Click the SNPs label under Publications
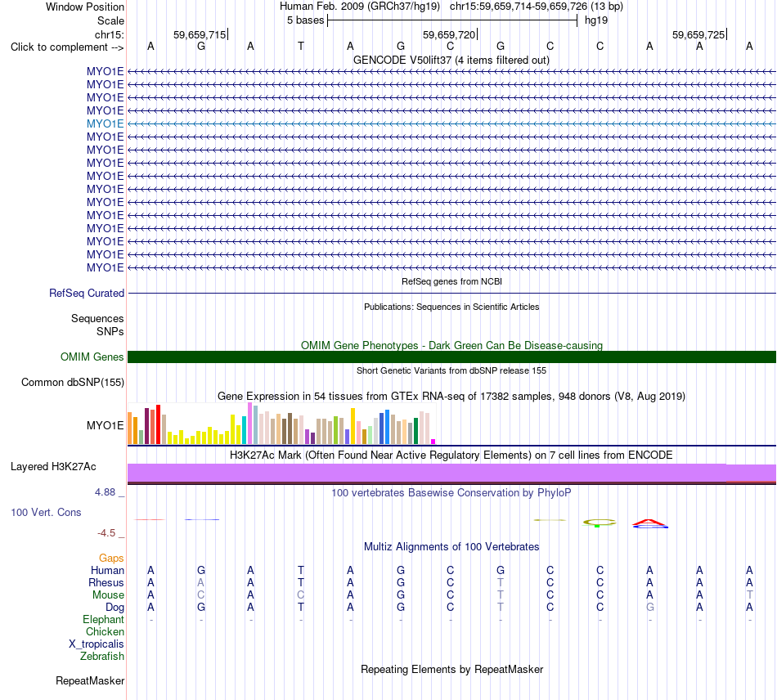Image resolution: width=777 pixels, height=700 pixels. click(110, 331)
